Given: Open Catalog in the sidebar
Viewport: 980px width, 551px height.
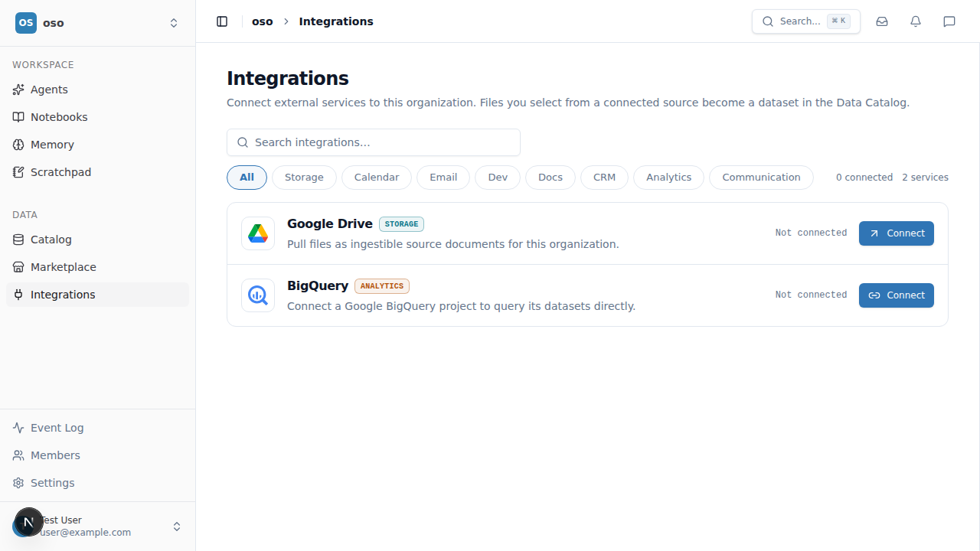Looking at the screenshot, I should 97,240.
